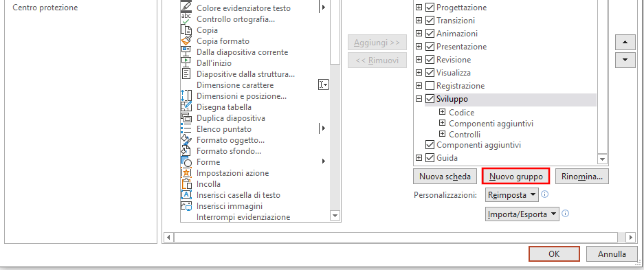Click the Rinomina button
The height and width of the screenshot is (270, 644).
click(582, 177)
